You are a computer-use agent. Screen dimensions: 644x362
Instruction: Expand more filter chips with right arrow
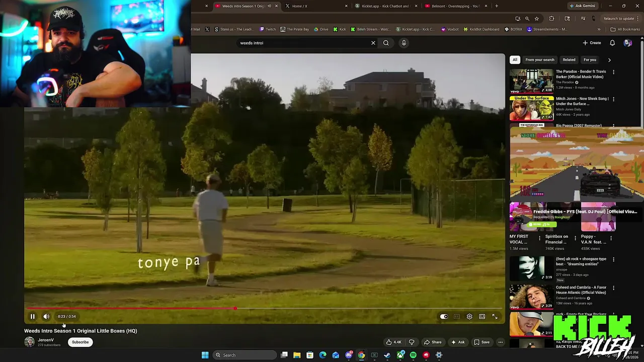click(x=609, y=60)
